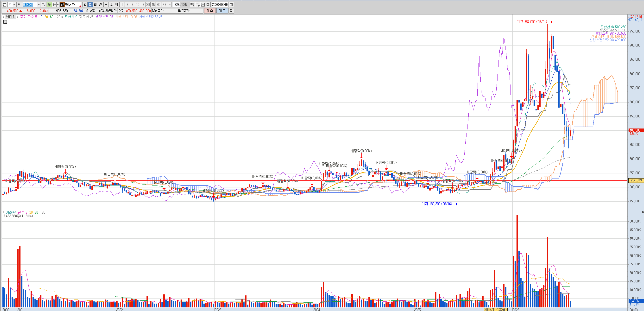Image resolution: width=644 pixels, height=311 pixels.
Task: Open the calendar date picker icon
Action: 231,5
